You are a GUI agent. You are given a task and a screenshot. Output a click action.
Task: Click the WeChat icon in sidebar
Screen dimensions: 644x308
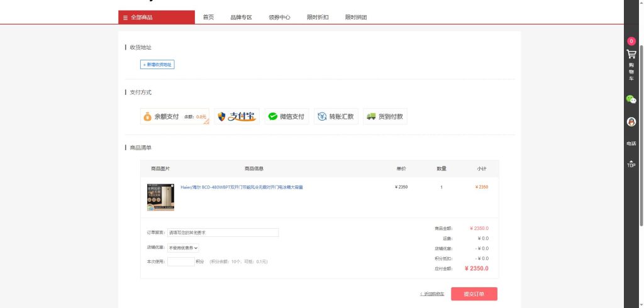click(x=631, y=99)
